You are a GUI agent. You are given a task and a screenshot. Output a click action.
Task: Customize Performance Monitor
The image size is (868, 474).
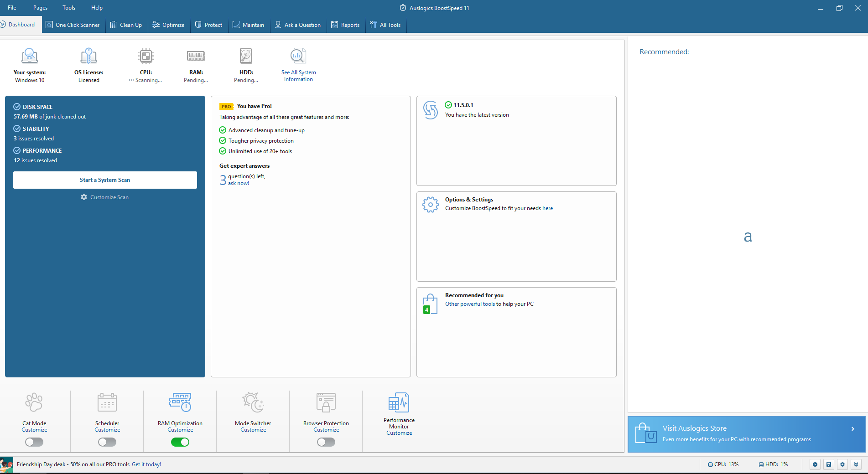(x=399, y=433)
